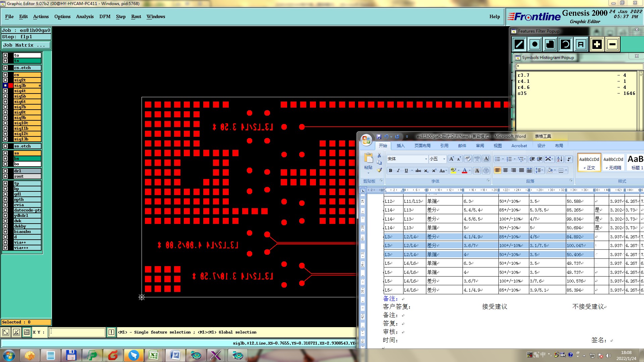Toggle the Arc features filter
This screenshot has height=362, width=644.
(x=566, y=44)
